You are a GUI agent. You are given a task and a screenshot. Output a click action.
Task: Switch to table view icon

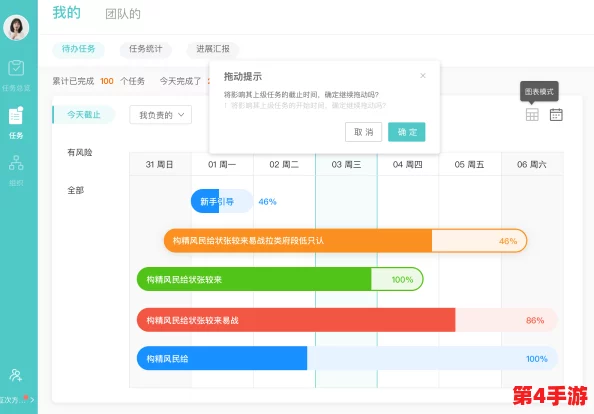532,114
